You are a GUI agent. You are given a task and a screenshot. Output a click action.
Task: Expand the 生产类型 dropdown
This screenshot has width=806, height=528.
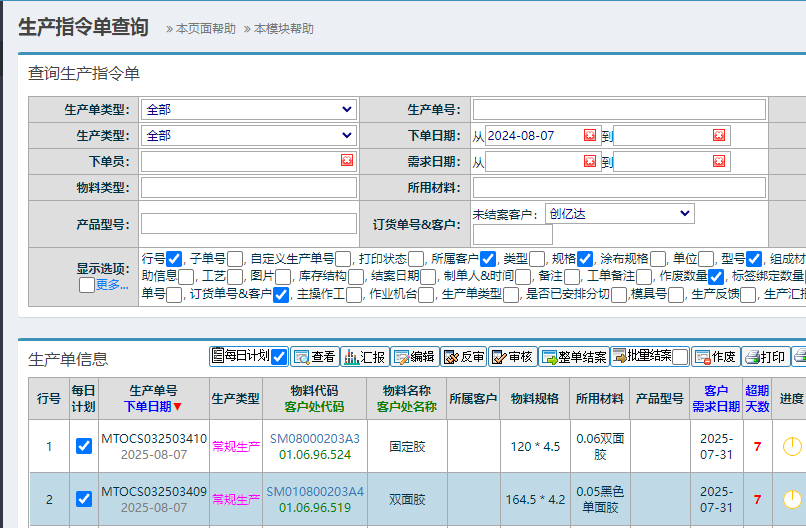tap(249, 136)
